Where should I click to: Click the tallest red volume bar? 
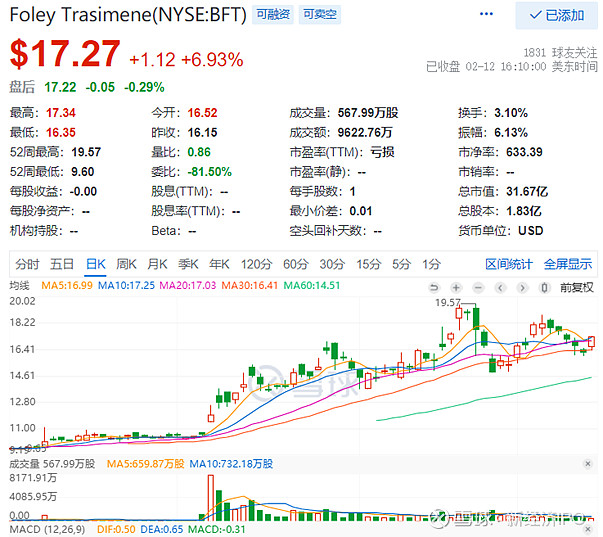pyautogui.click(x=210, y=498)
